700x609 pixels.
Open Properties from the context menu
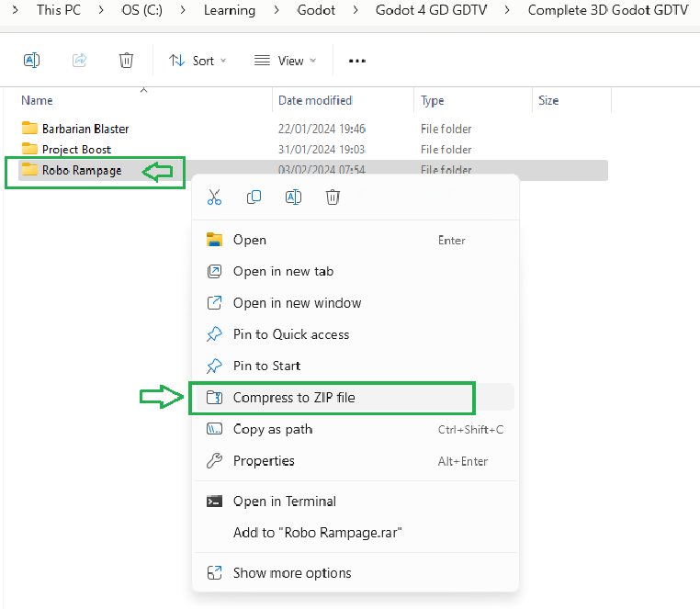click(x=355, y=461)
